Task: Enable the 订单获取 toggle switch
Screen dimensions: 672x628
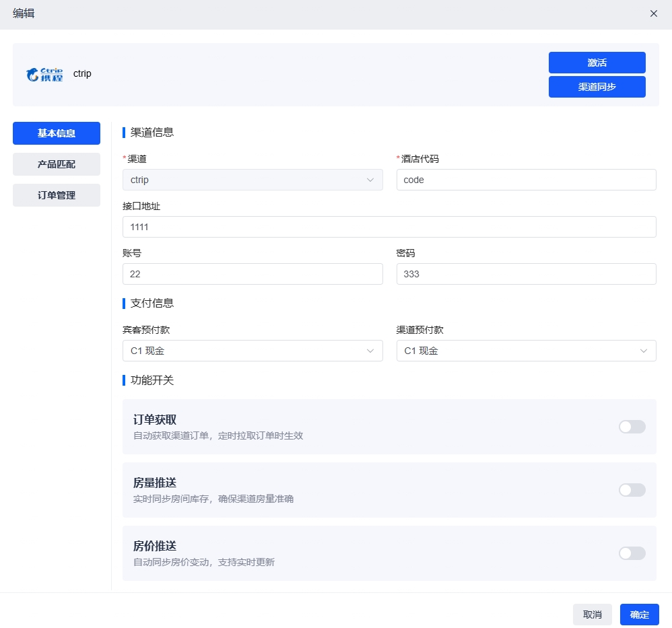Action: click(632, 427)
